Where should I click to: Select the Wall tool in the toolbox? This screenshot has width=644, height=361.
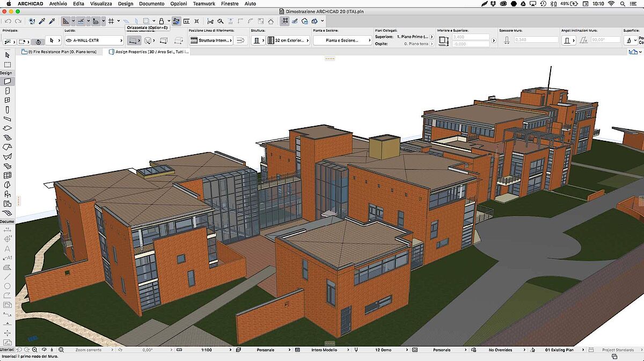coord(7,81)
